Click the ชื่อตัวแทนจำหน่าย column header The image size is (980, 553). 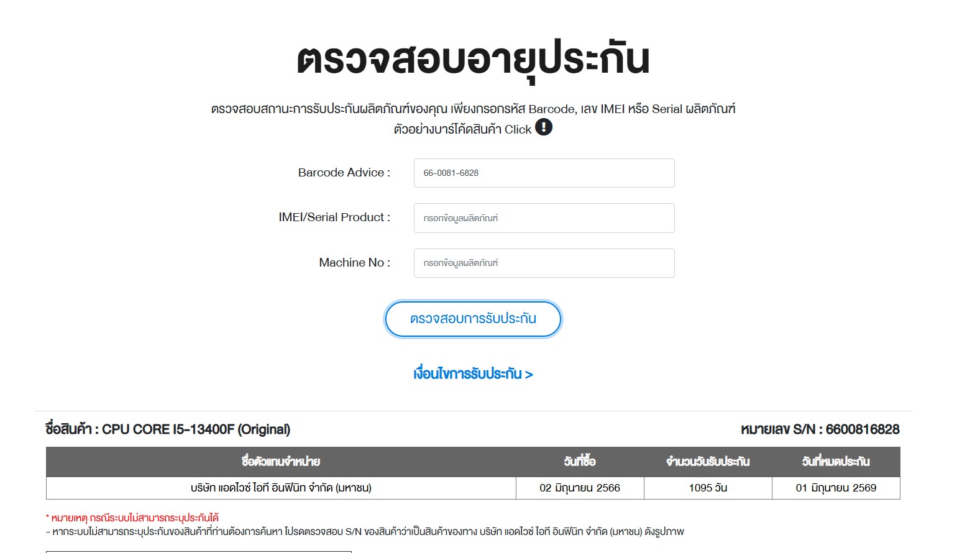pos(281,462)
